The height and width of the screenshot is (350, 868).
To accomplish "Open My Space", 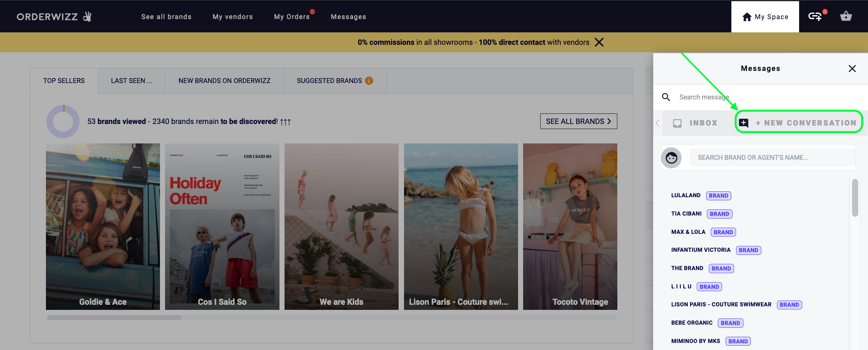I will click(765, 17).
